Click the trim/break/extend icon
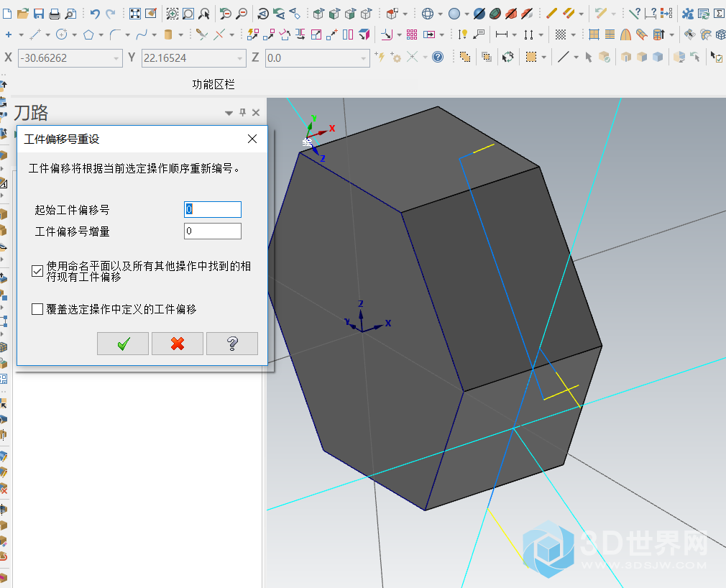 click(201, 35)
